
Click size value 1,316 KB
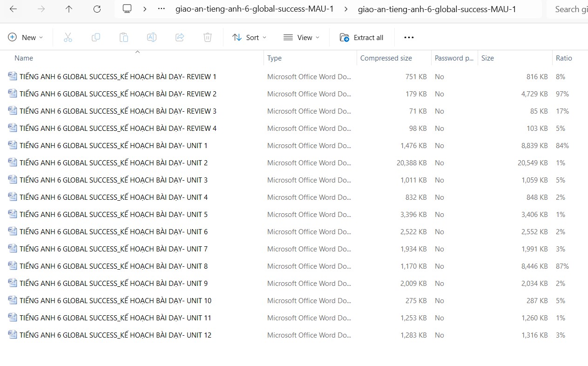534,335
